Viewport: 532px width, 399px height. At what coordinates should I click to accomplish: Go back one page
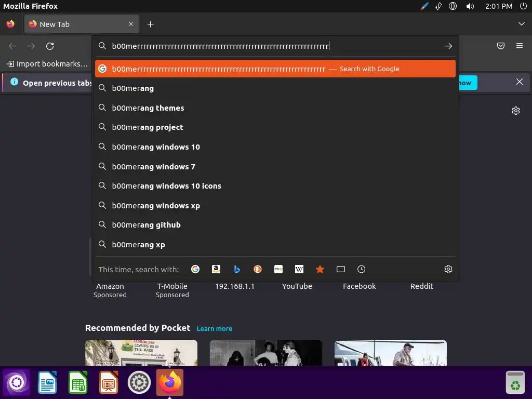[x=12, y=46]
